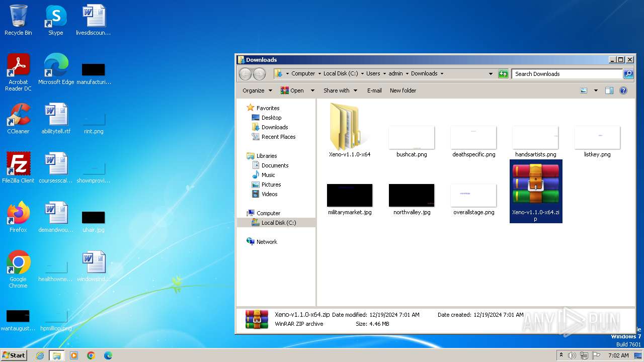Click the E-mail toolbar button
This screenshot has width=644, height=362.
tap(374, 90)
